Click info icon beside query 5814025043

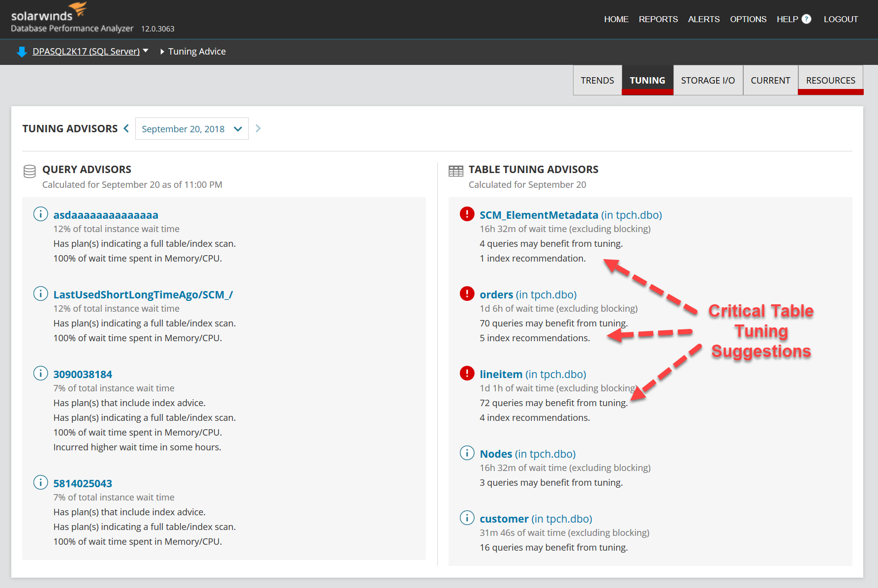pyautogui.click(x=40, y=482)
